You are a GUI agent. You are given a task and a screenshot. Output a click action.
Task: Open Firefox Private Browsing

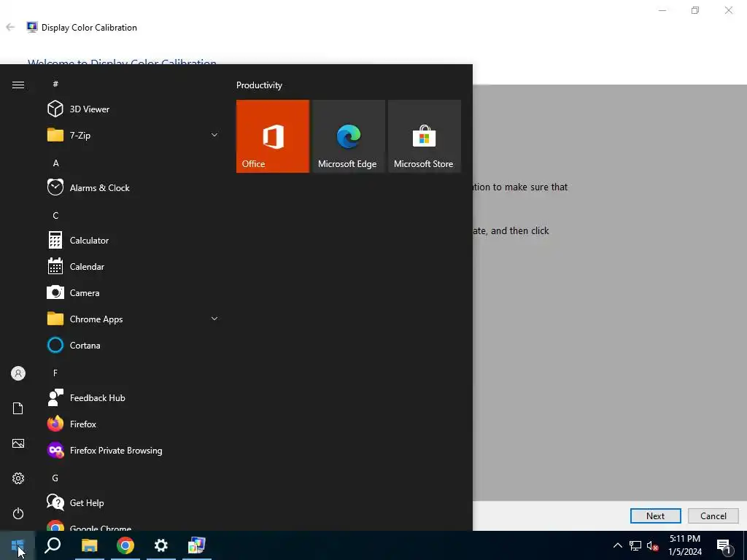click(133, 451)
